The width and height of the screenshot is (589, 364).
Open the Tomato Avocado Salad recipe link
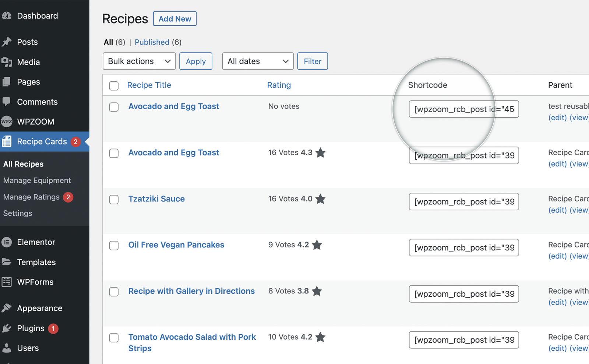click(192, 337)
